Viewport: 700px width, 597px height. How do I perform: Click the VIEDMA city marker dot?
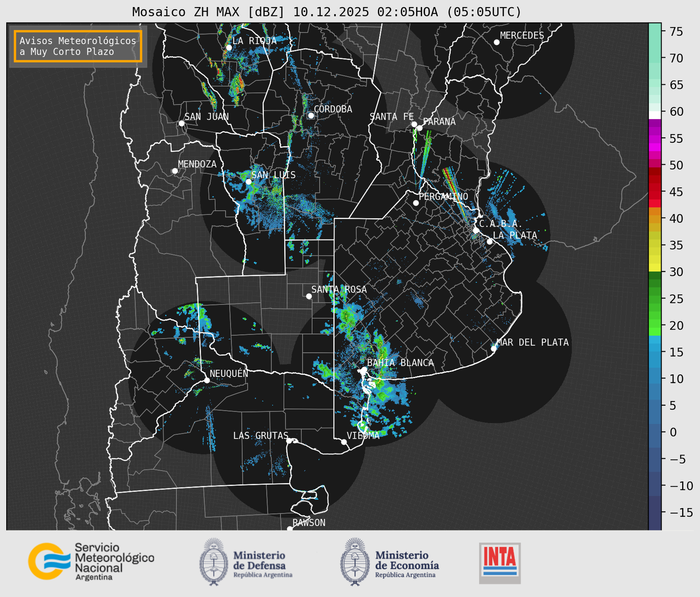(344, 442)
